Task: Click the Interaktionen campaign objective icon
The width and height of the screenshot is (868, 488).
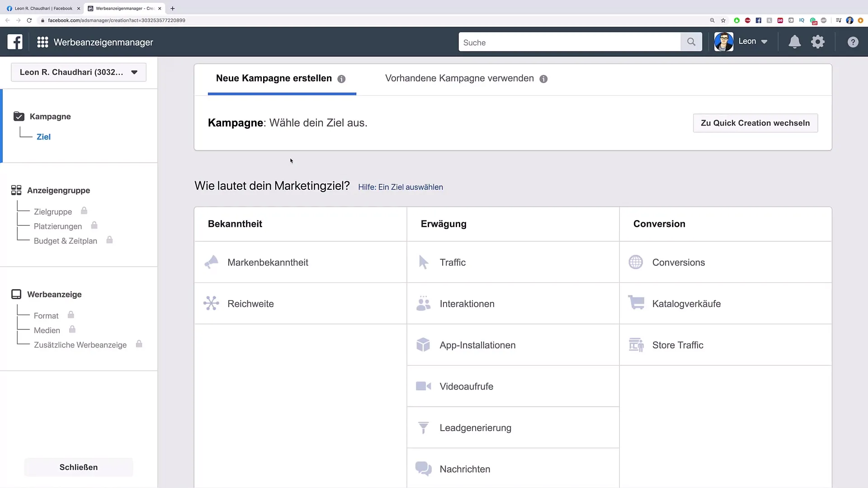Action: (423, 303)
